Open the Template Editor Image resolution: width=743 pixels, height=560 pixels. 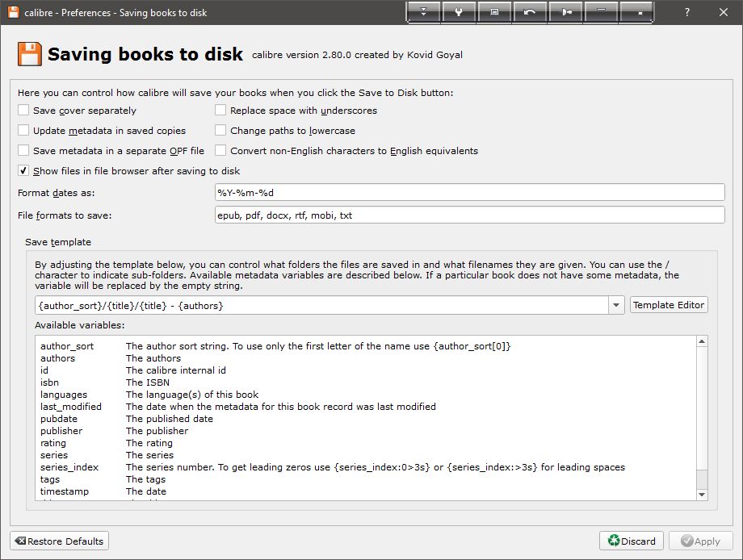tap(669, 305)
